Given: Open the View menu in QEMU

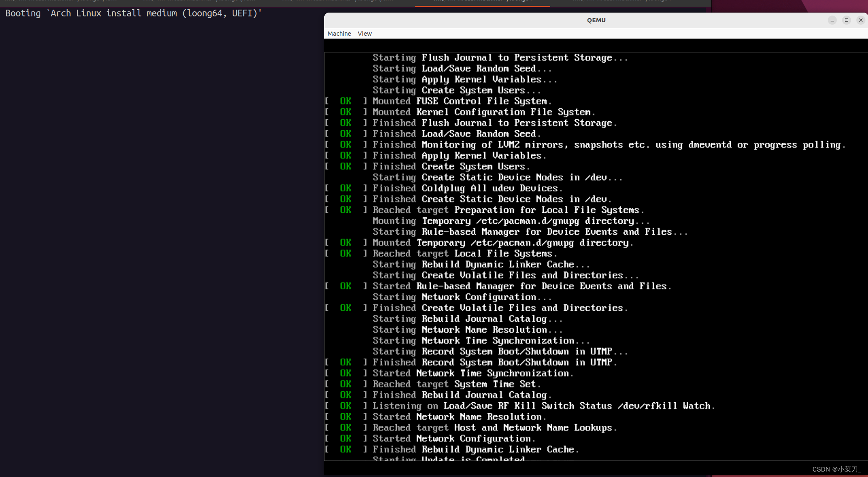Looking at the screenshot, I should coord(364,33).
